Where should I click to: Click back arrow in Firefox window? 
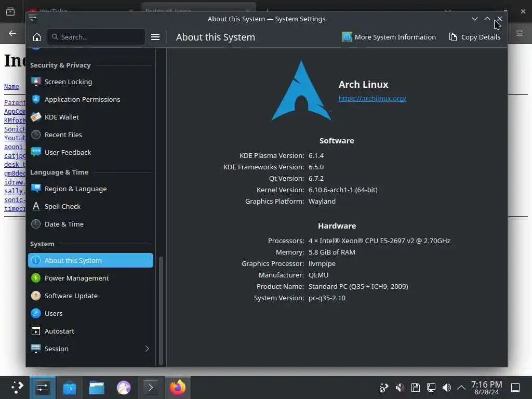click(12, 33)
